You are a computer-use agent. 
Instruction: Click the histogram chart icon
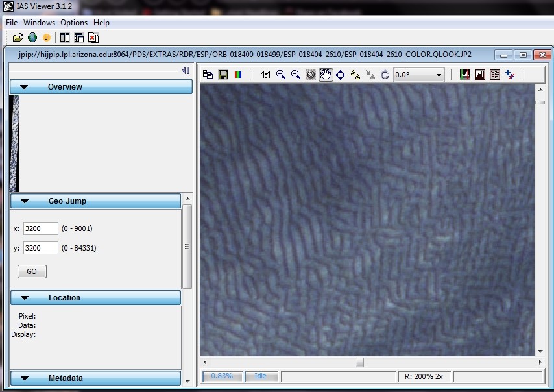coord(480,75)
